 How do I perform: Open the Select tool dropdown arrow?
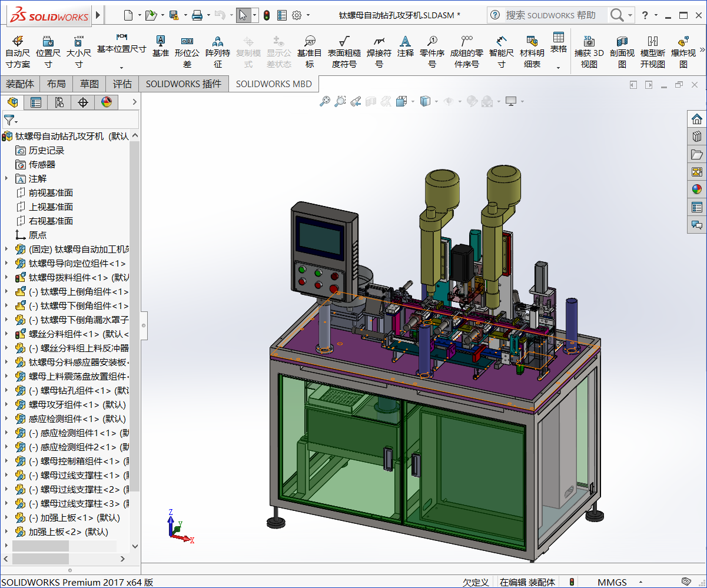(255, 15)
